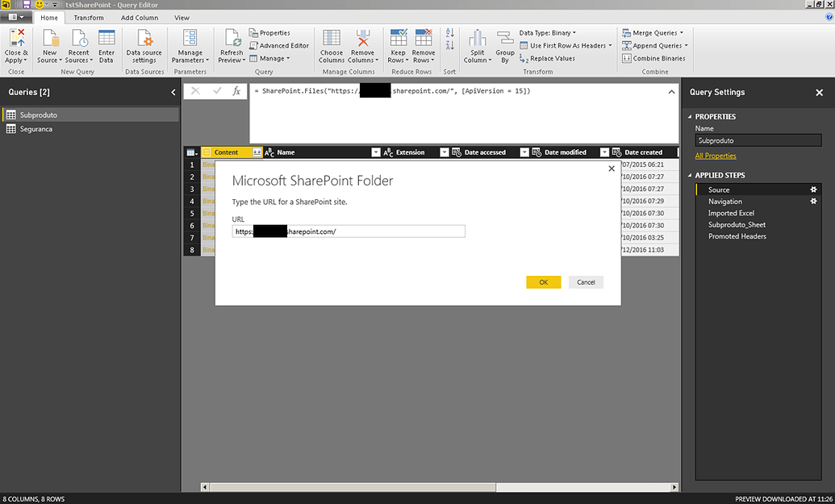Open the View ribbon tab

point(182,17)
